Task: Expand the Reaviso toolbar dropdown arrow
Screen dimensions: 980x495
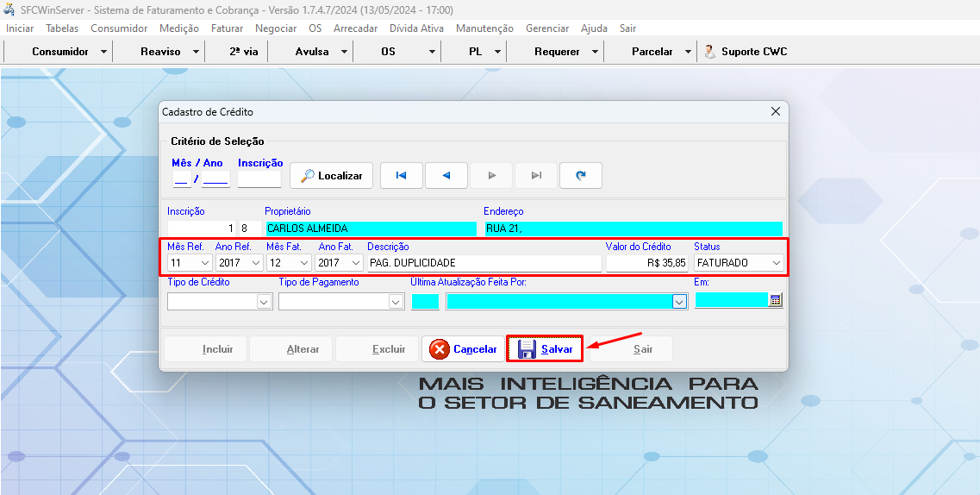Action: 197,52
